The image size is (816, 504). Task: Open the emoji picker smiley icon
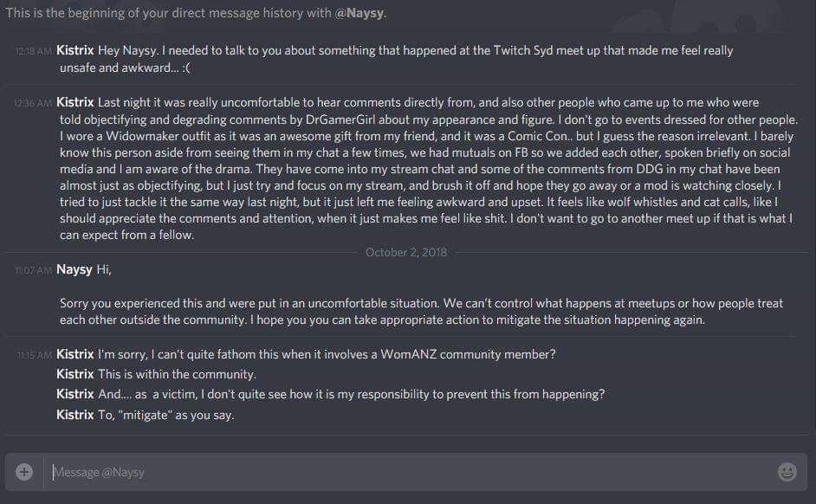pos(787,472)
